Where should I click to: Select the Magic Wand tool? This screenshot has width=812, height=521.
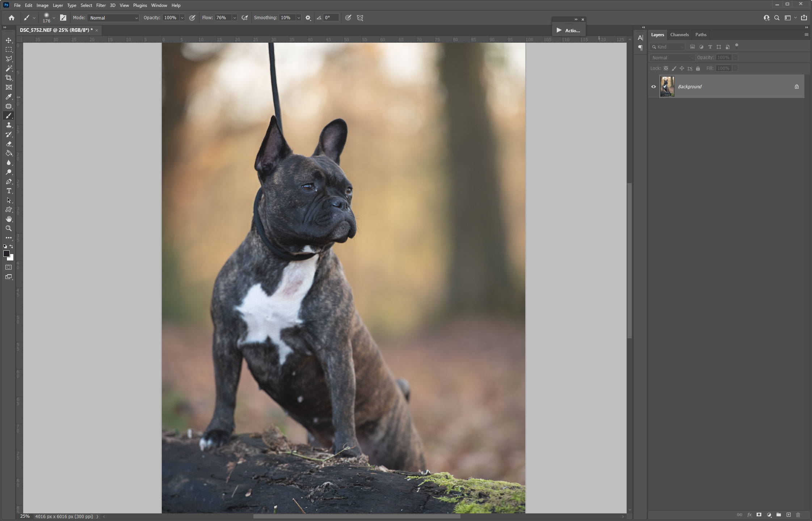pos(9,68)
